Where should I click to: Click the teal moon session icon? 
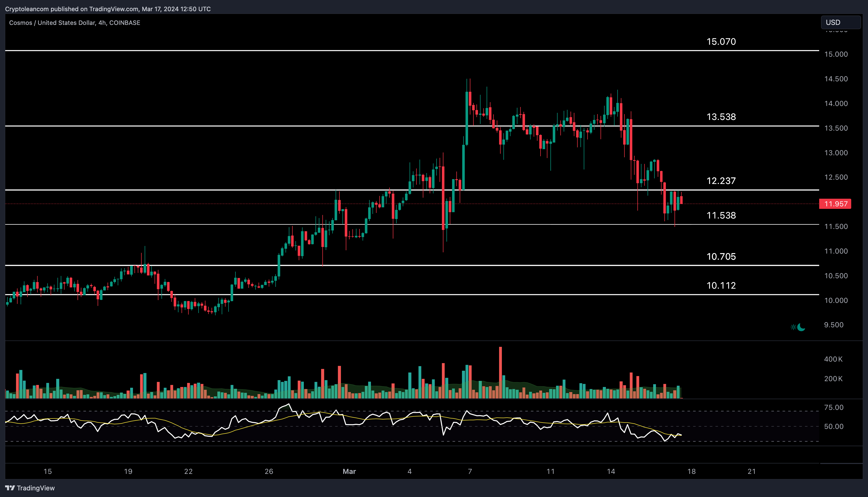point(801,327)
